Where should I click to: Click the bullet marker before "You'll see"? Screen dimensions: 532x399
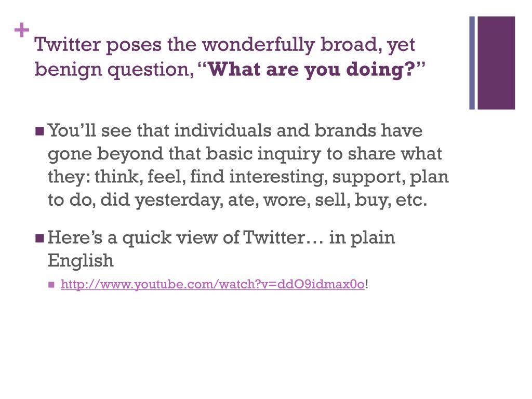[39, 131]
